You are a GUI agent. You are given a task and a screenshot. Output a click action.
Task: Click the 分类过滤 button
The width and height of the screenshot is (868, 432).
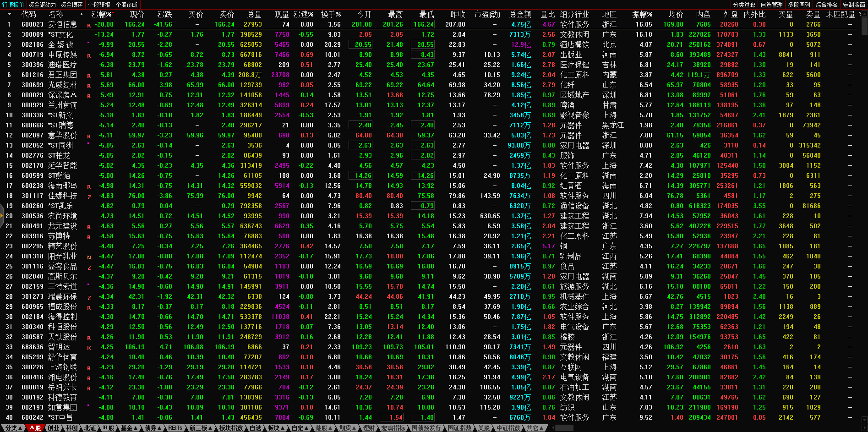[x=744, y=5]
